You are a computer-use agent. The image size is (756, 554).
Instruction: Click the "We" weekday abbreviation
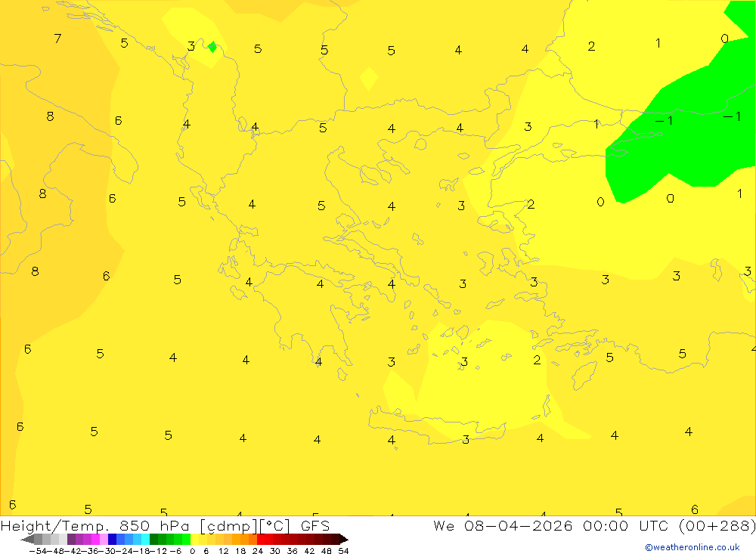444,525
